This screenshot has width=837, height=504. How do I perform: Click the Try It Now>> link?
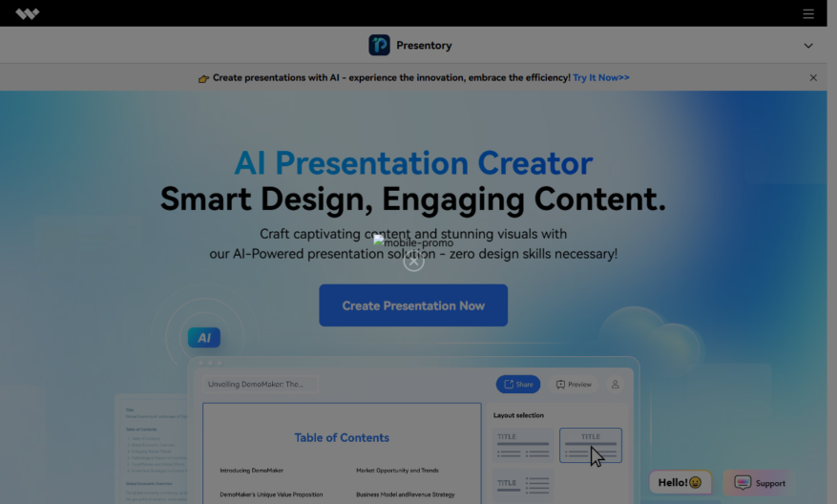(x=601, y=77)
